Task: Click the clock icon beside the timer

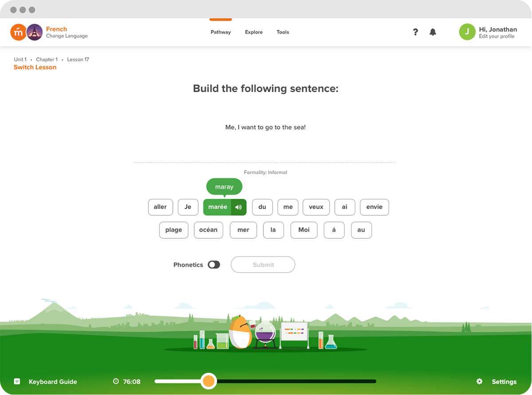Action: [x=115, y=381]
